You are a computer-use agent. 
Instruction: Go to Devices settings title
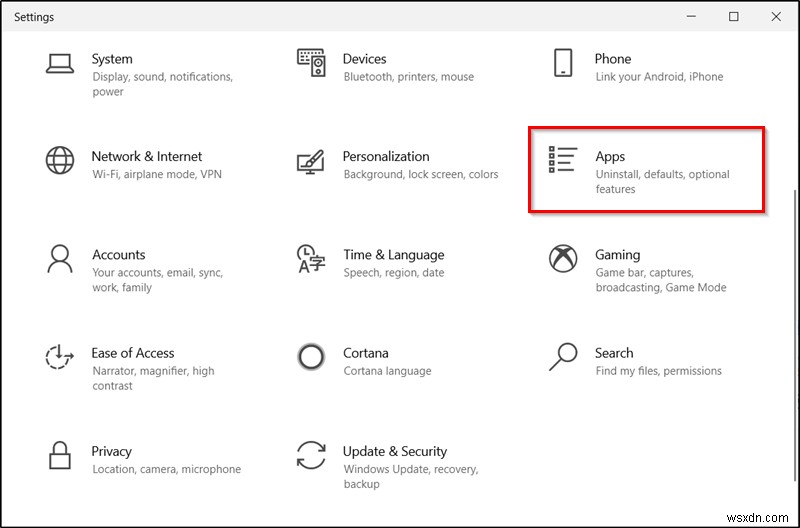(x=364, y=59)
